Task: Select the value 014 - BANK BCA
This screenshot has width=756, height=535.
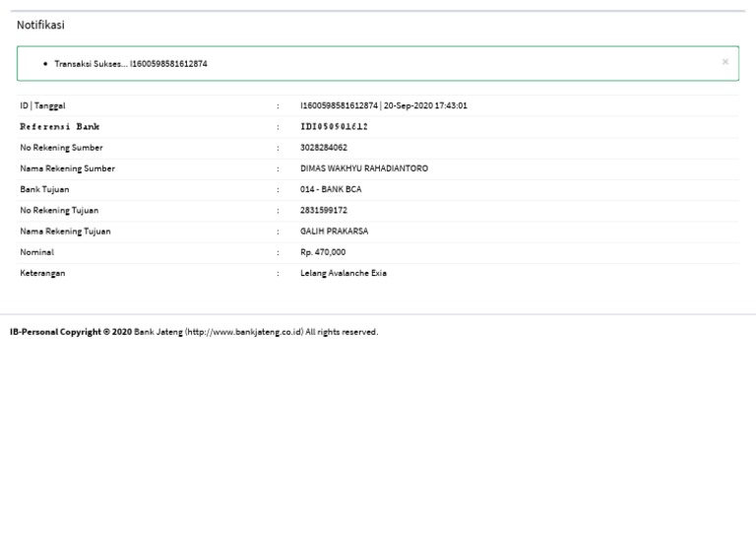Action: click(331, 189)
